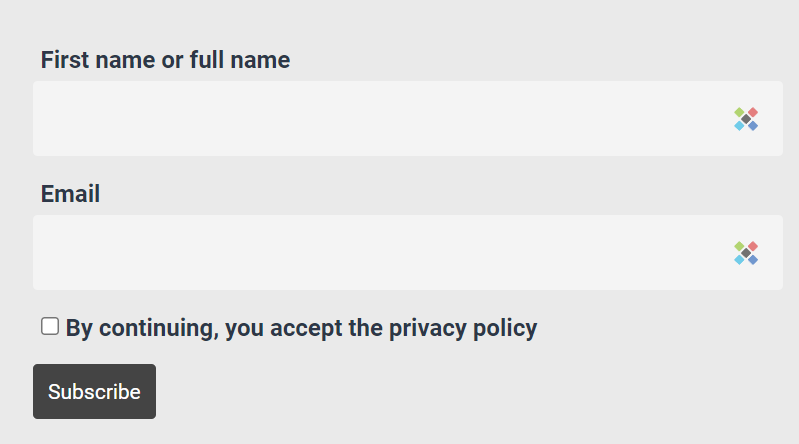799x444 pixels.
Task: Activate the extension icon at Email field's end
Action: (x=746, y=253)
